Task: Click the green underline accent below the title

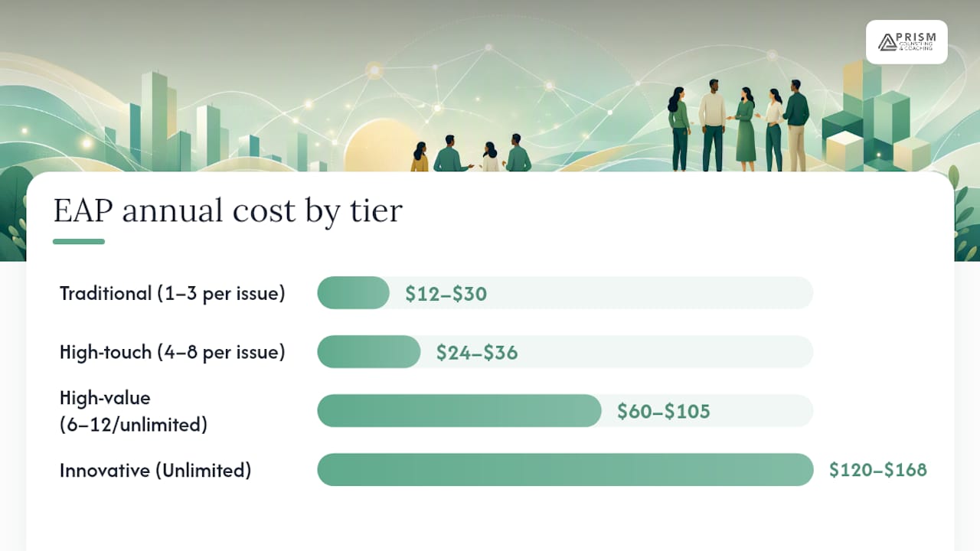Action: (79, 241)
